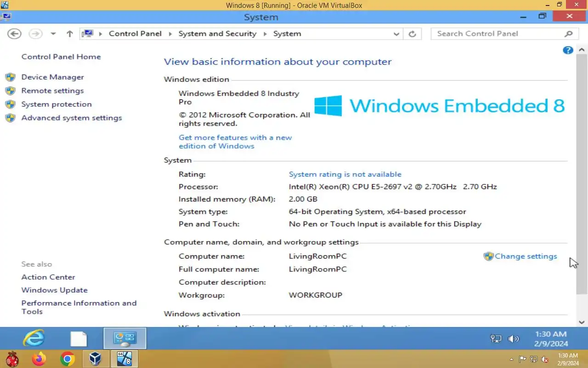The image size is (588, 368).
Task: Expand the chevron after System and Security
Action: tap(265, 34)
